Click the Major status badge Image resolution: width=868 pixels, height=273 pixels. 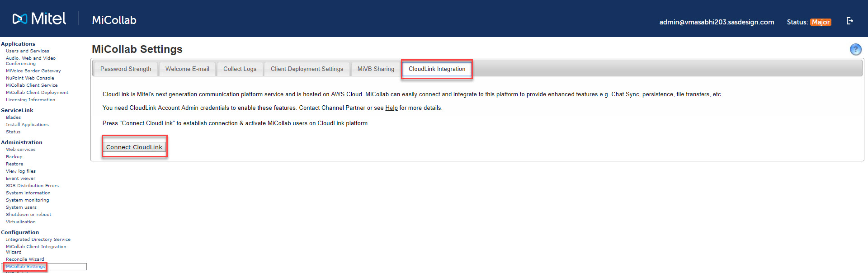click(x=821, y=22)
